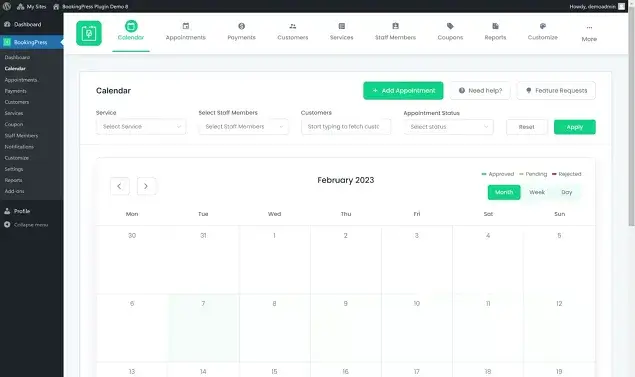This screenshot has width=635, height=377.
Task: Go to previous month arrow
Action: click(119, 186)
